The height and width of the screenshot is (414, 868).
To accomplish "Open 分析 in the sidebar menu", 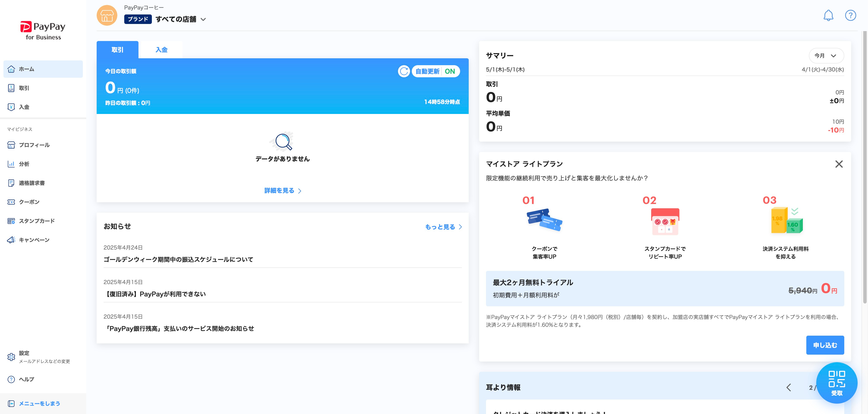I will (x=43, y=164).
